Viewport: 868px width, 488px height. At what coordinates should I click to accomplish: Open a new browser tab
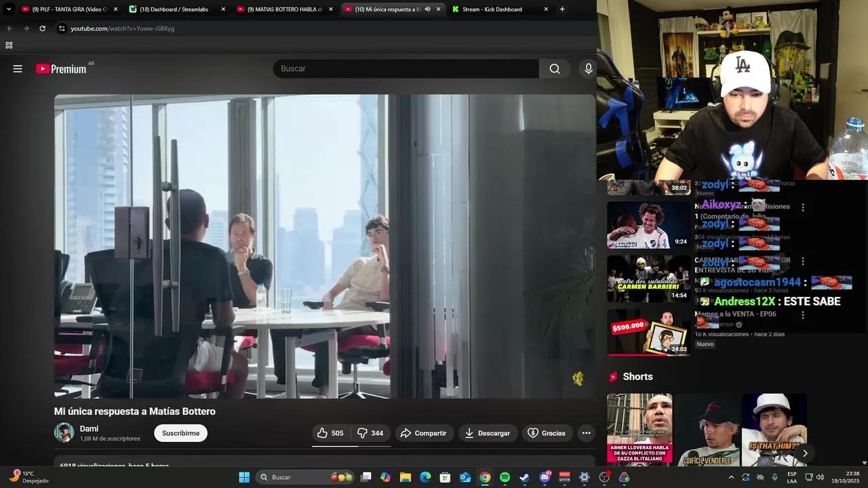coord(562,9)
